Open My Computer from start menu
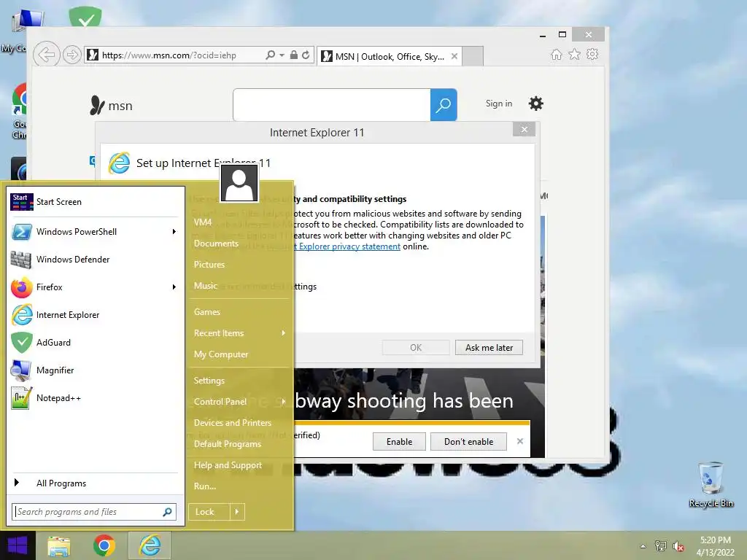Image resolution: width=747 pixels, height=560 pixels. pyautogui.click(x=220, y=354)
